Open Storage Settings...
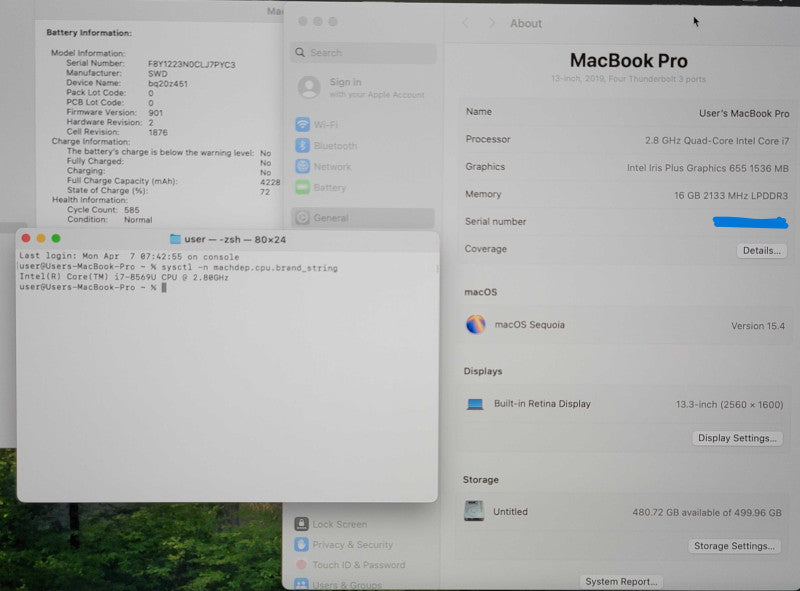800x591 pixels. pos(734,546)
